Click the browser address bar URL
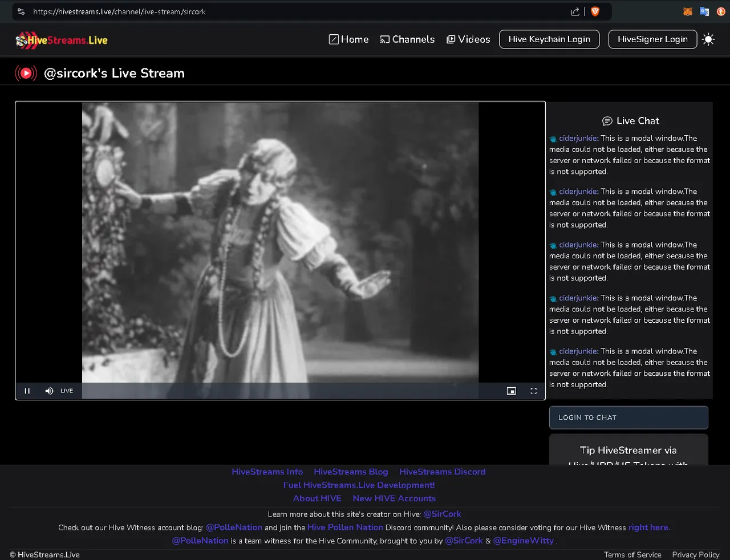Viewport: 730px width, 560px height. click(x=119, y=11)
